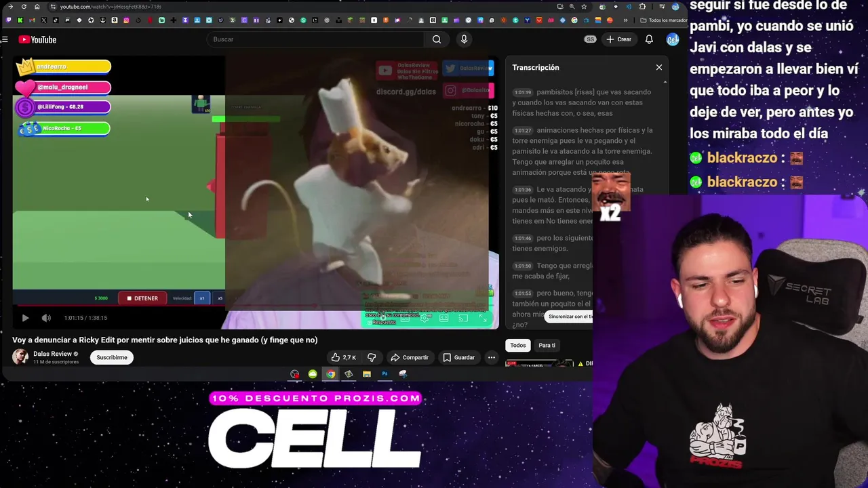
Task: Open Chrome from the taskbar
Action: tap(330, 374)
